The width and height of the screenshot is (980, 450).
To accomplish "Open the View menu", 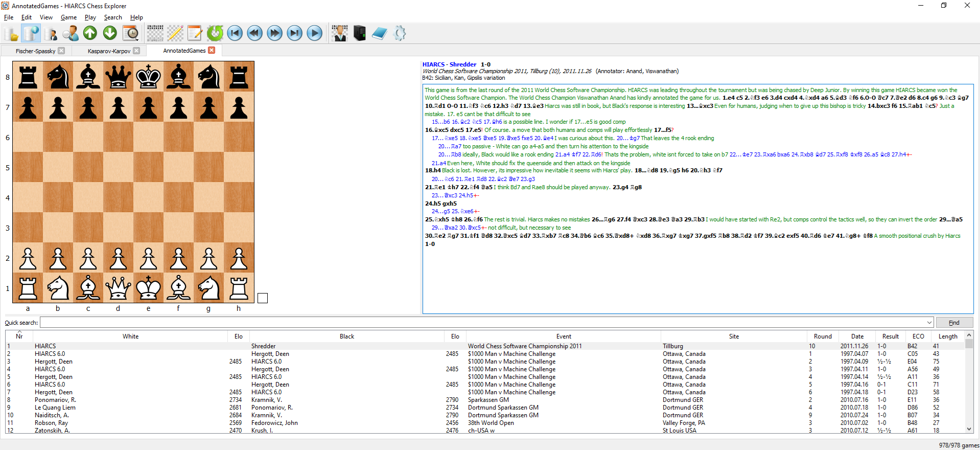I will coord(46,17).
